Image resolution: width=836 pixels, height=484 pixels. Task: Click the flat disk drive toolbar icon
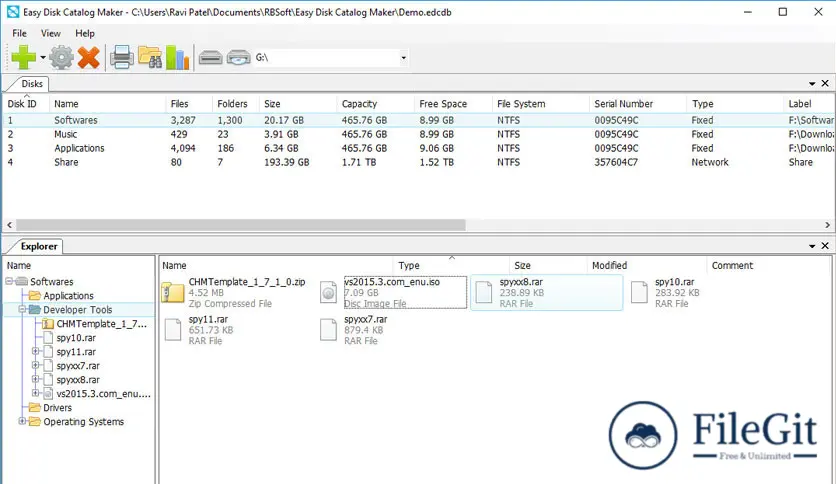click(211, 57)
